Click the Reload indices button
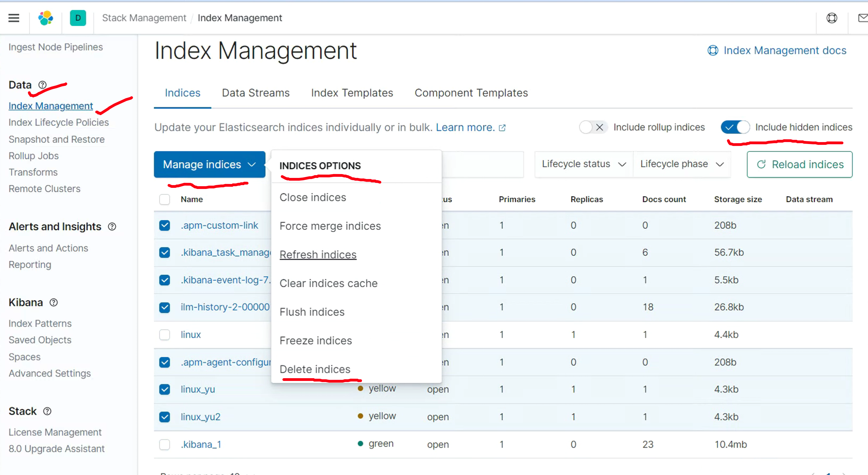This screenshot has width=868, height=475. [x=799, y=164]
